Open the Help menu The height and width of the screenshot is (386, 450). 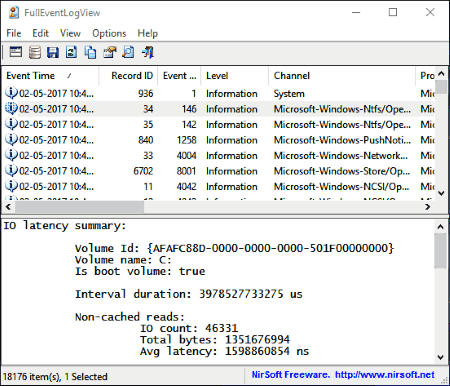(x=147, y=33)
